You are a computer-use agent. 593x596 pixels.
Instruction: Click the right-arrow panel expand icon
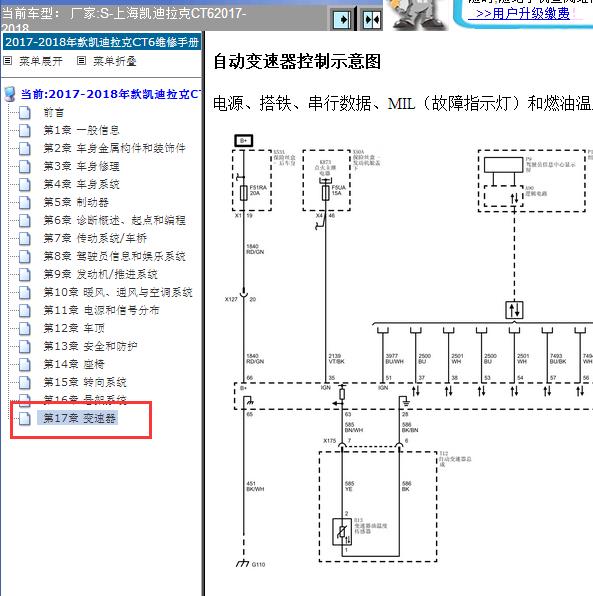pyautogui.click(x=342, y=19)
